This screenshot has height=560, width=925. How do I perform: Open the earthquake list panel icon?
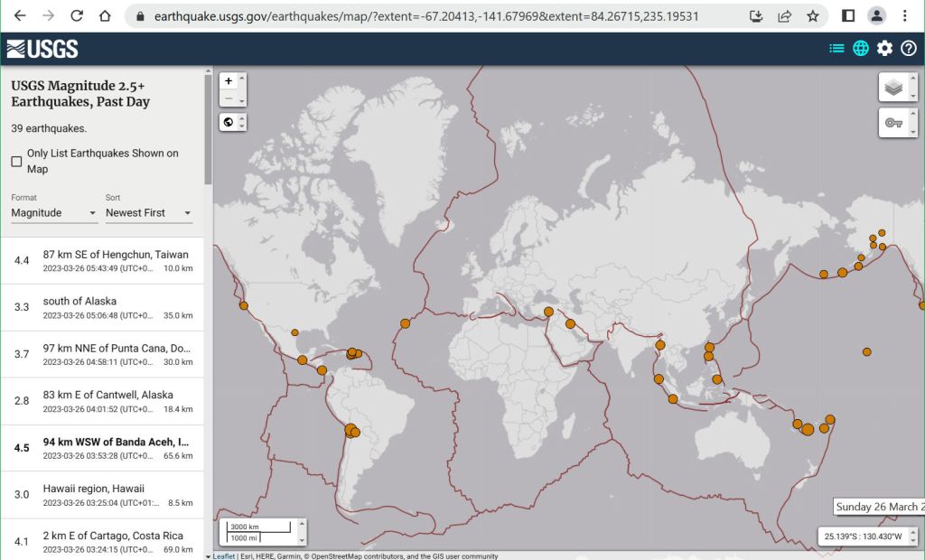click(836, 49)
